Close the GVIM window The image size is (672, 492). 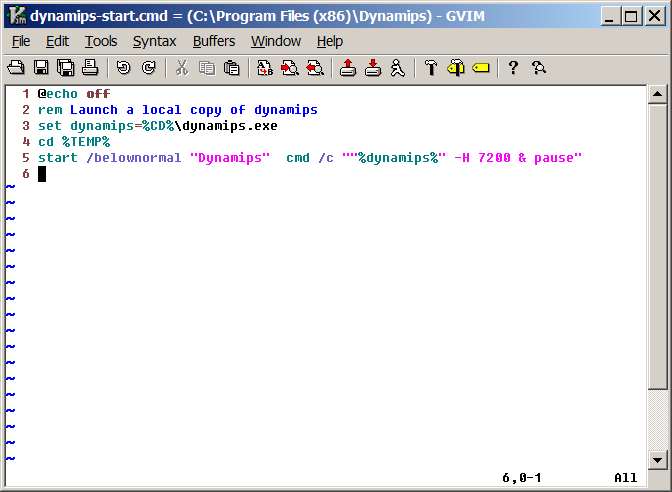pos(655,16)
